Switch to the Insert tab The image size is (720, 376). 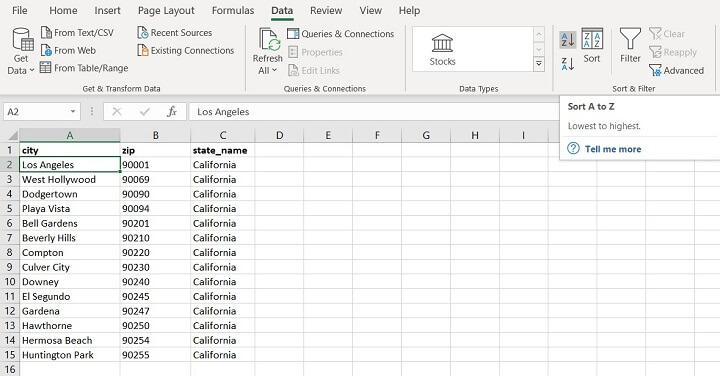click(107, 11)
